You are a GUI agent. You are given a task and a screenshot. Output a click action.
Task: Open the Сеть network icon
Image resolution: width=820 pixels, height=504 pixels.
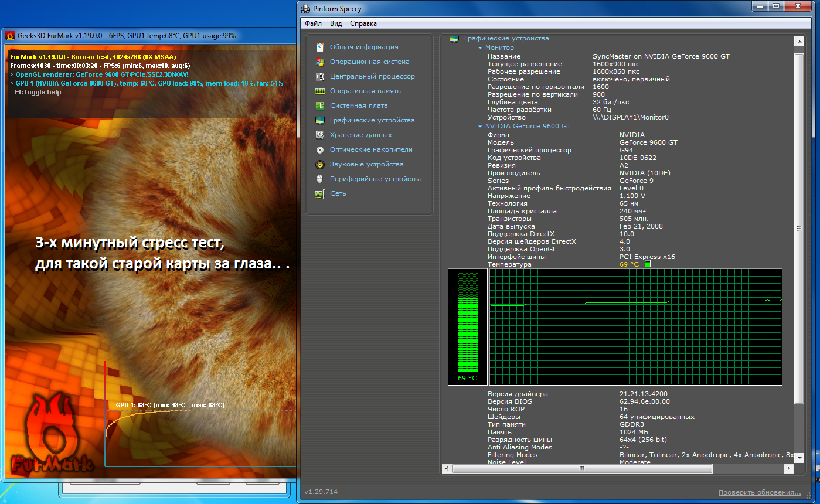(320, 193)
